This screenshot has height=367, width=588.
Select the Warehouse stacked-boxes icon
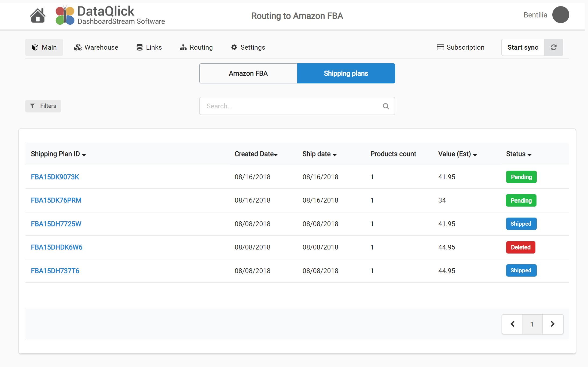[x=78, y=47]
